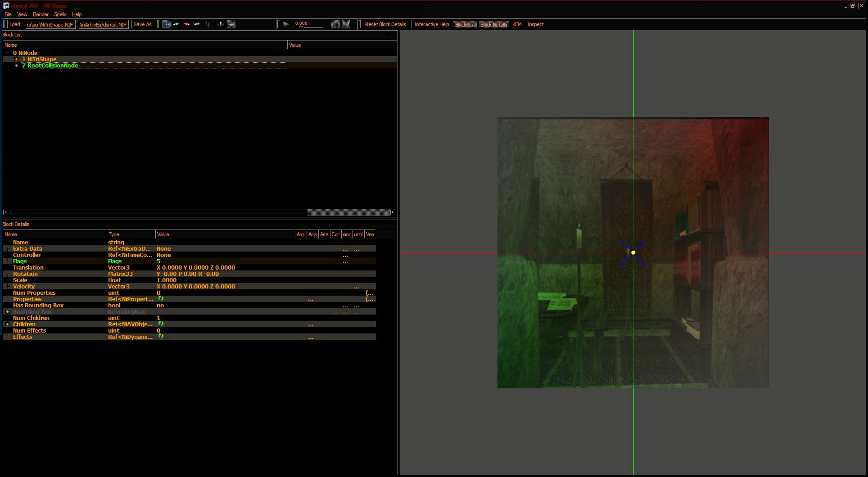Click the white eye view icon
Viewport: 868px width, 477px height.
197,24
